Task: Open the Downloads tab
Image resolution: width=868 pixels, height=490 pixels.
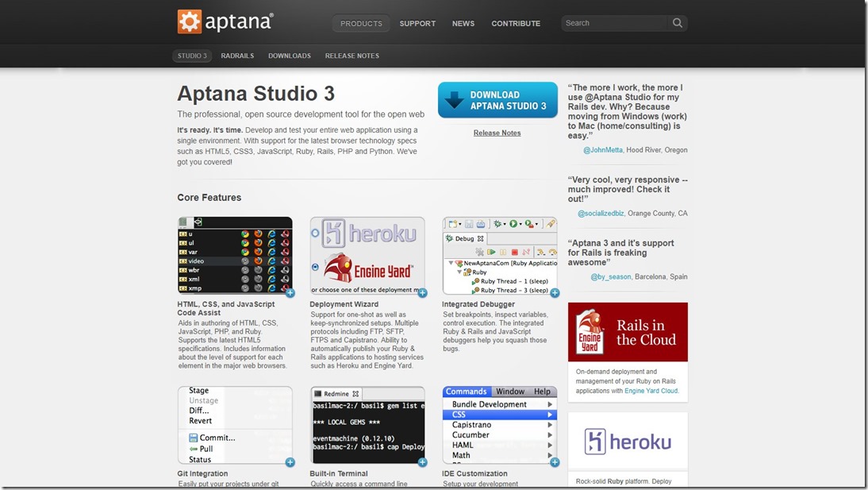Action: pos(290,56)
